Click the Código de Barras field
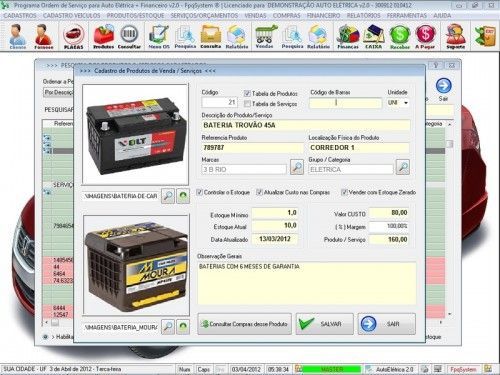The width and height of the screenshot is (500, 375). click(x=346, y=103)
